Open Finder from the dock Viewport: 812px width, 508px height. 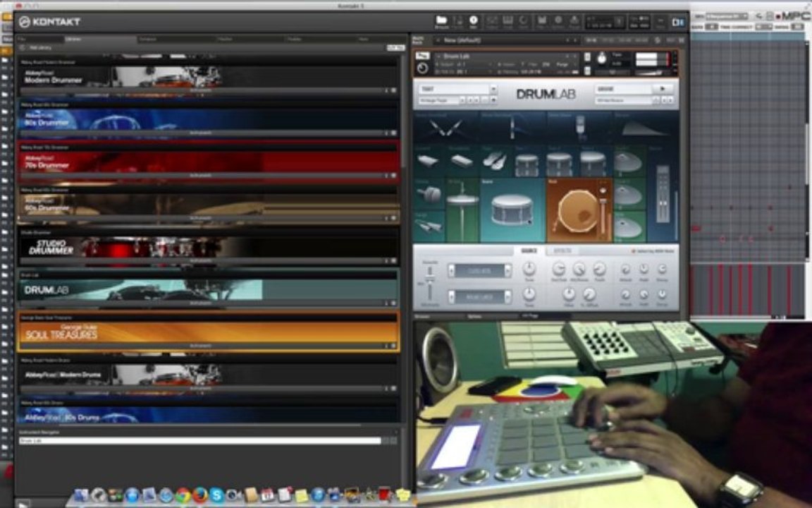click(80, 495)
